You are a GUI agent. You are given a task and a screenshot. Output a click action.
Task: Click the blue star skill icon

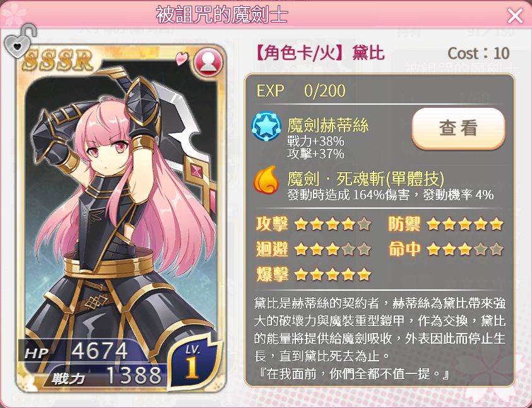266,126
